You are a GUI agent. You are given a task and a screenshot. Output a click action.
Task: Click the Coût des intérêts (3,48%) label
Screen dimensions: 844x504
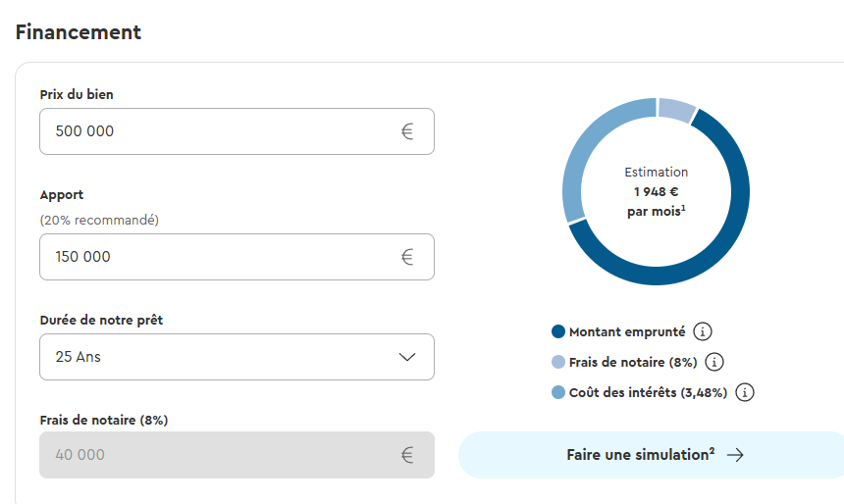click(648, 392)
